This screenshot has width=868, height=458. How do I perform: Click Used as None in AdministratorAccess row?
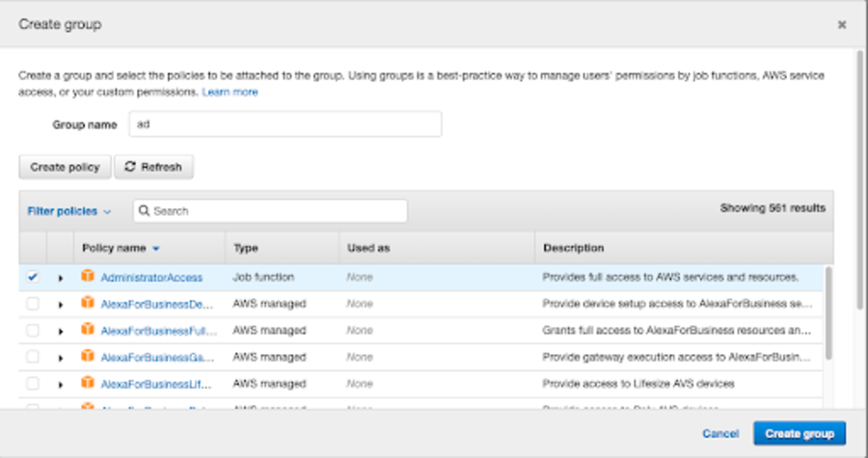click(360, 277)
